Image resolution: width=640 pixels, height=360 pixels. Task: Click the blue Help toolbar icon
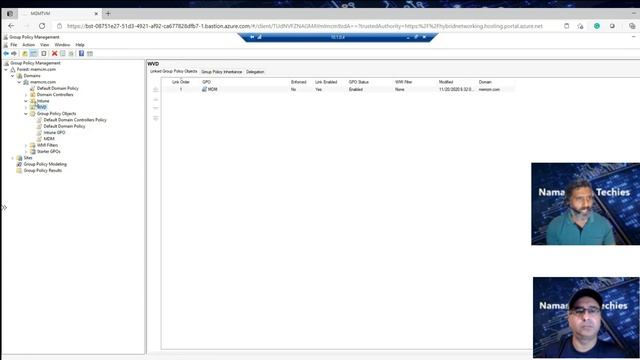(81, 53)
